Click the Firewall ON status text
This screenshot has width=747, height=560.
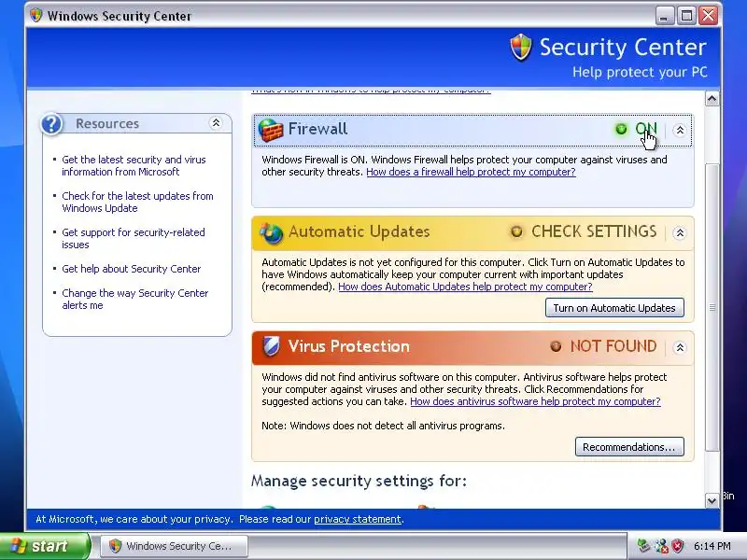[x=646, y=129]
